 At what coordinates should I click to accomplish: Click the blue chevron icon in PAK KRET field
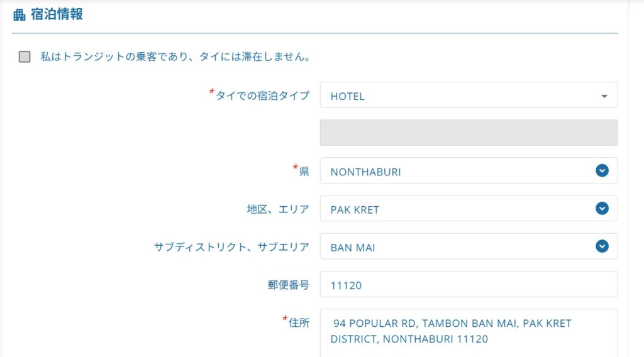click(602, 209)
